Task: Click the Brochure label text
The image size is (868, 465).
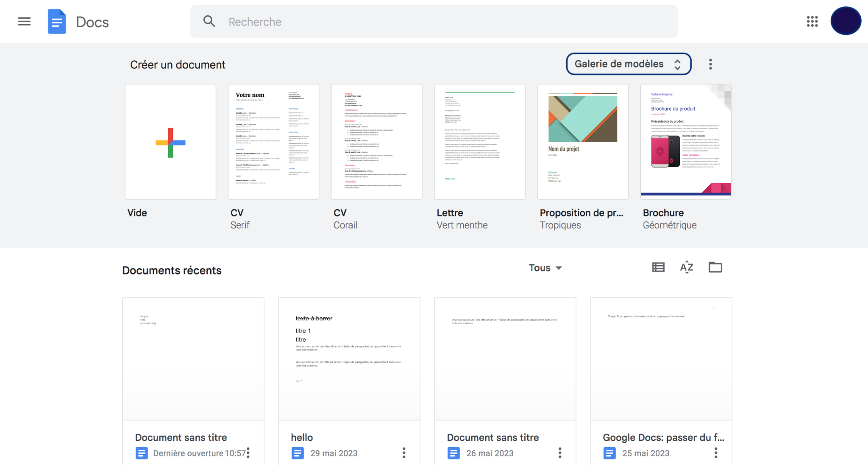Action: click(663, 213)
